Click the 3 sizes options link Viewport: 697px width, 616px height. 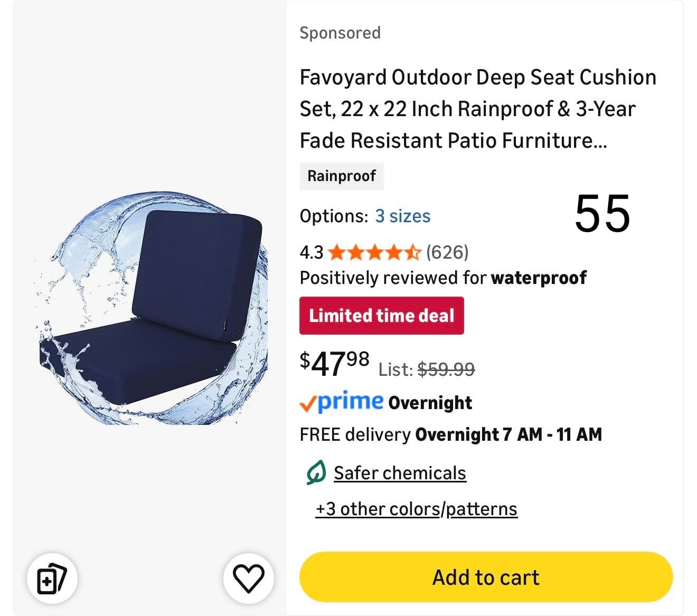coord(402,216)
